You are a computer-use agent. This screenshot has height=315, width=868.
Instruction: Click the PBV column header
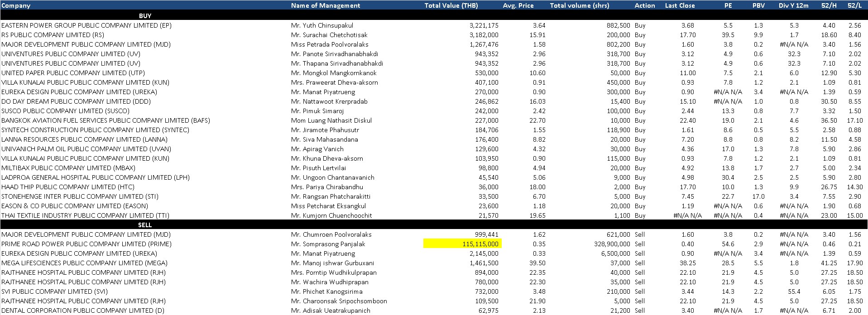tap(758, 5)
